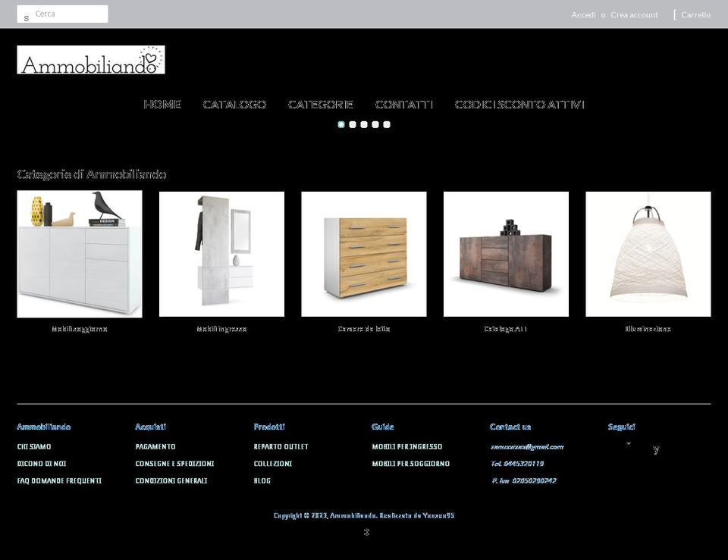This screenshot has width=728, height=560.
Task: Open the CONTATTI menu item
Action: point(404,105)
